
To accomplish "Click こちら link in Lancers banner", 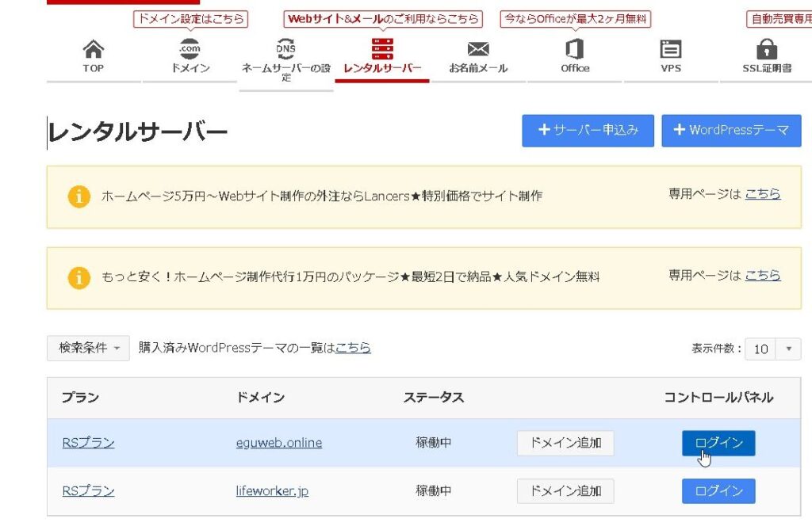I will pyautogui.click(x=762, y=194).
